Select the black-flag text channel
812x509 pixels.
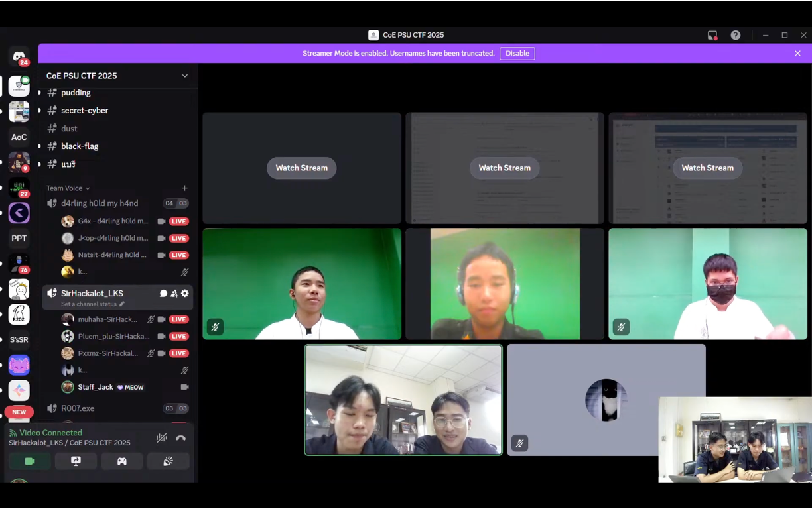tap(80, 146)
